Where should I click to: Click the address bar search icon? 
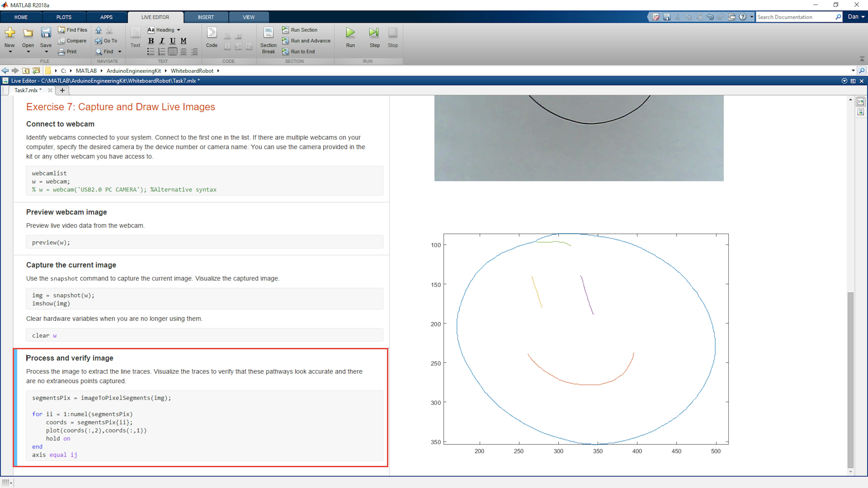pyautogui.click(x=862, y=71)
